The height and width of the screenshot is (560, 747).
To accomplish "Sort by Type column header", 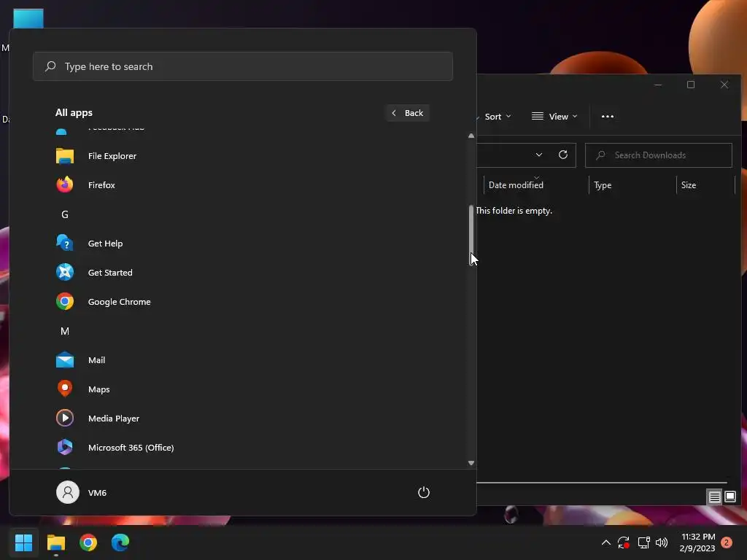I will pyautogui.click(x=632, y=184).
